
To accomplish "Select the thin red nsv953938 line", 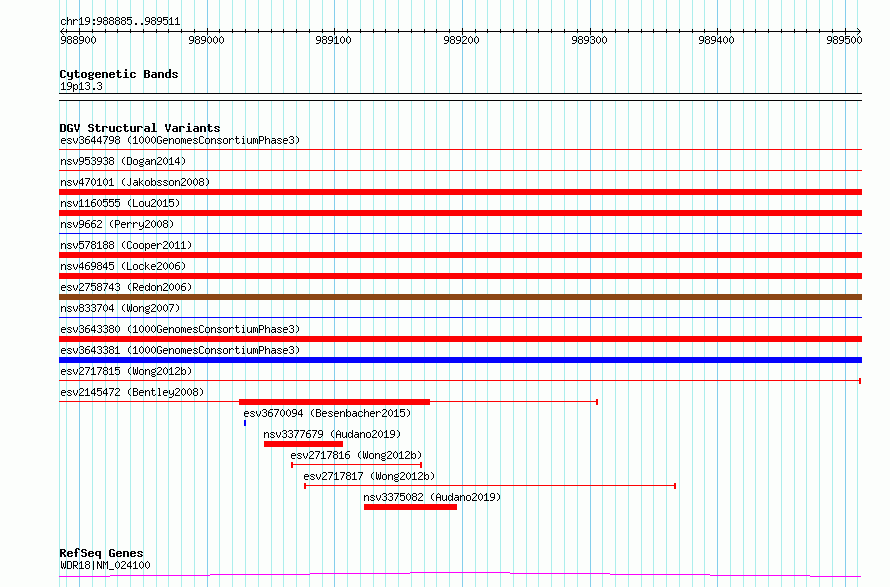I will [460, 170].
